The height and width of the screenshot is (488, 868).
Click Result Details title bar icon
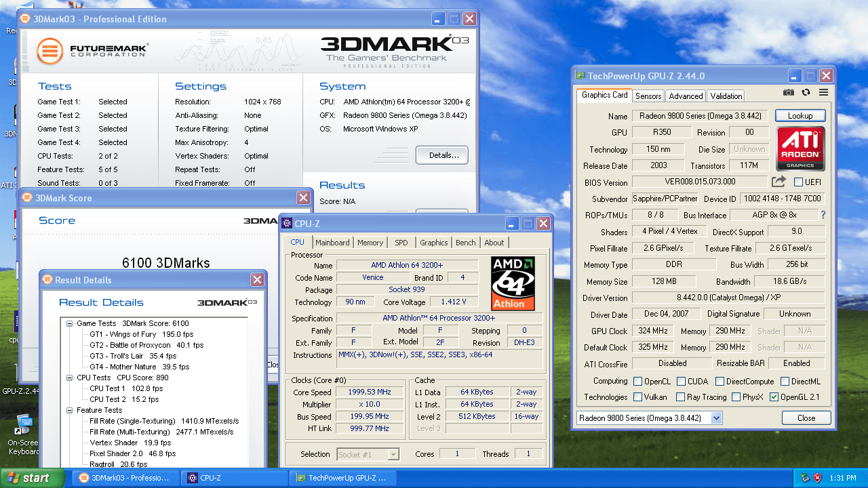(x=47, y=280)
